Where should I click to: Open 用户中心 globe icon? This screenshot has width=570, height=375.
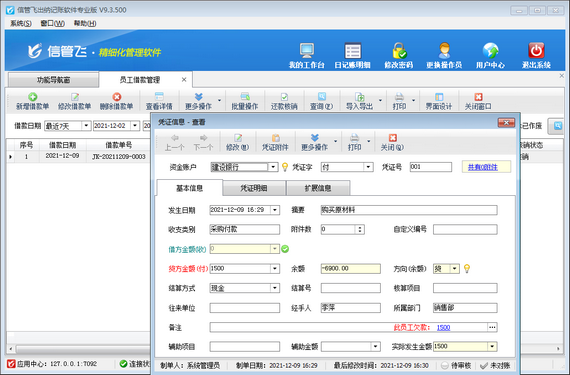tap(490, 51)
